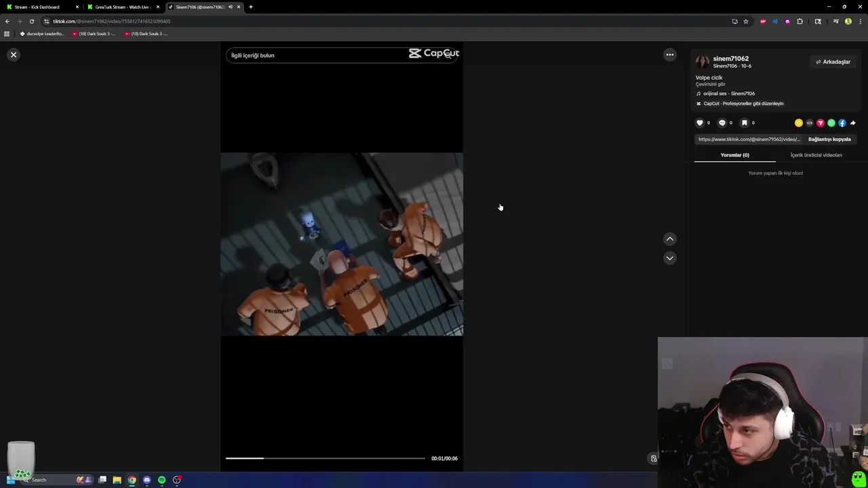
Task: Open the Chrome media controls icon
Action: (x=836, y=21)
